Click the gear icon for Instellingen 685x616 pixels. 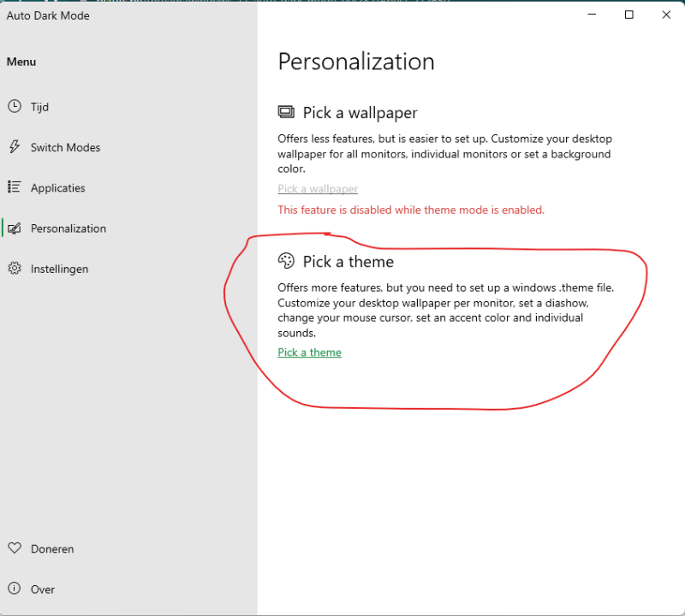coord(15,269)
